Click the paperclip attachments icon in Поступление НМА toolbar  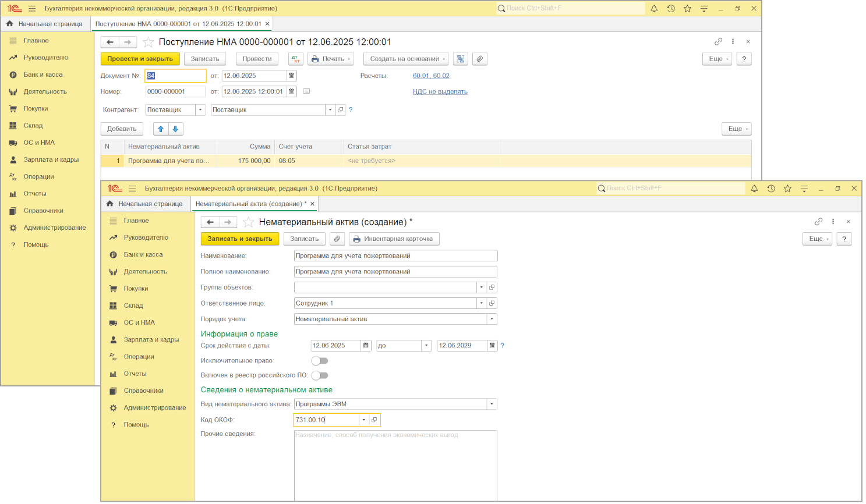click(479, 59)
